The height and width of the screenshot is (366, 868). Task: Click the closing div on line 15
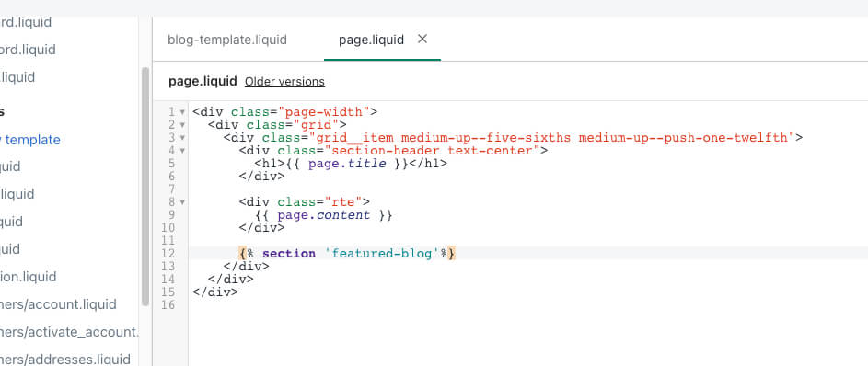215,292
